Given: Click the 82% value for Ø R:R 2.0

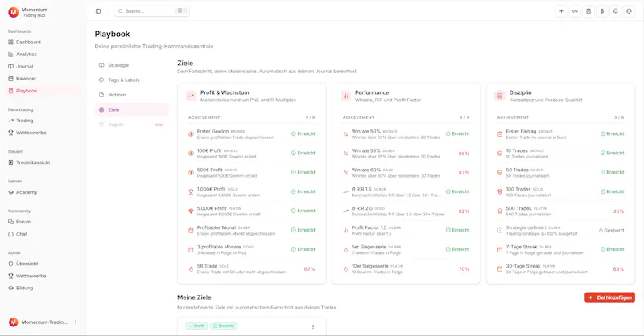Looking at the screenshot, I should point(464,211).
